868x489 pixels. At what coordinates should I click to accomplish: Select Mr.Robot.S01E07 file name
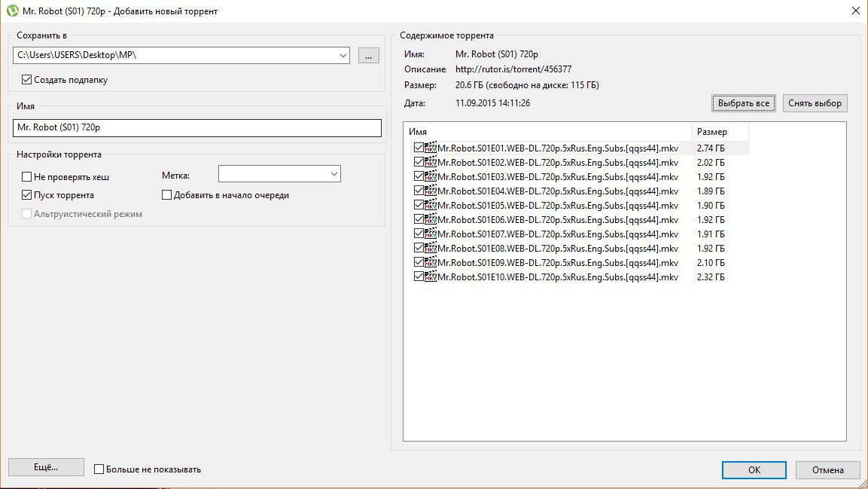(x=557, y=234)
